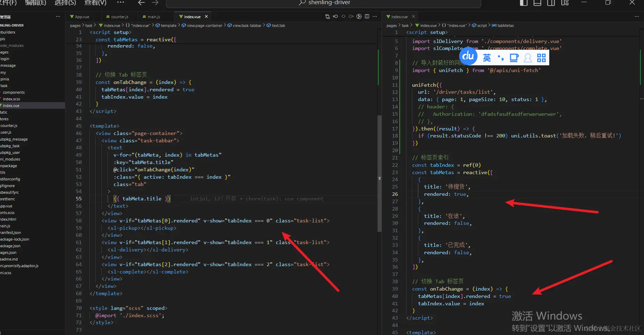Screen dimensions: 644x335
Task: Open the 选择(S) menu
Action: click(x=65, y=2)
